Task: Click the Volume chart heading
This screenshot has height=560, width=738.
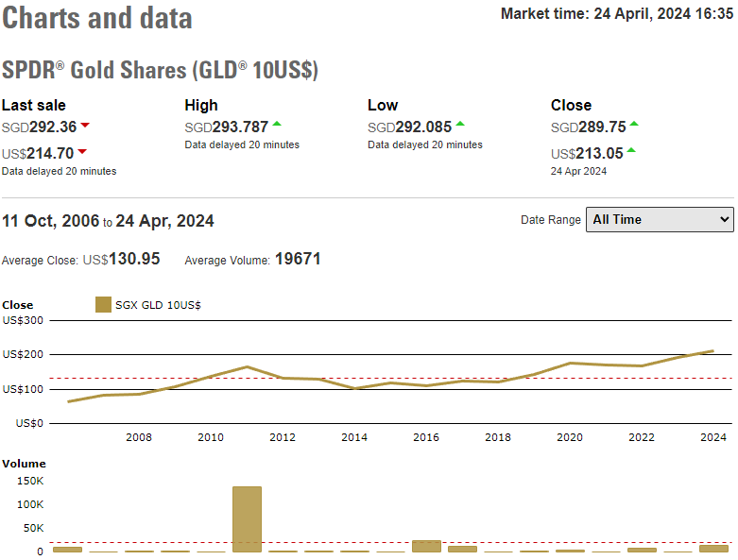Action: click(24, 464)
